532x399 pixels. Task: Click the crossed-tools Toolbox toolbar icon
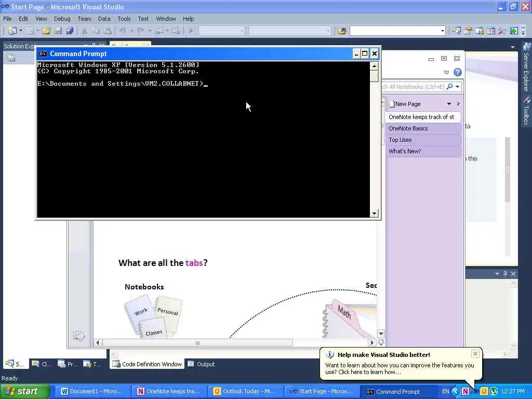[502, 31]
